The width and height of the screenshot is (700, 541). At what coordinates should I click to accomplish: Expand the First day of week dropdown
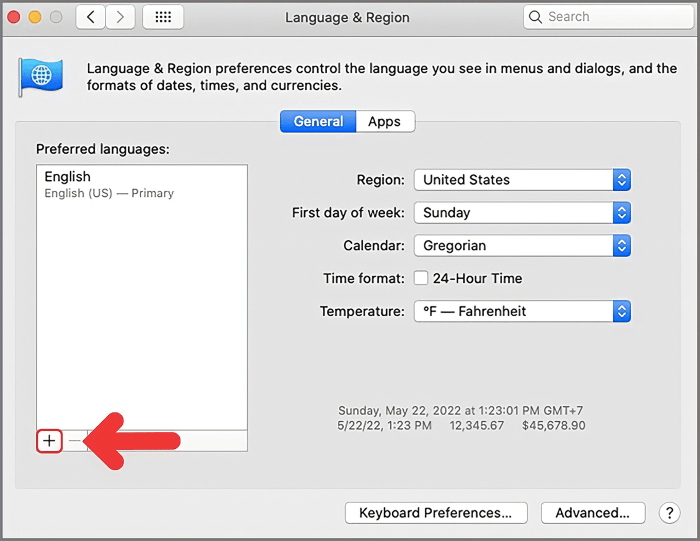522,213
